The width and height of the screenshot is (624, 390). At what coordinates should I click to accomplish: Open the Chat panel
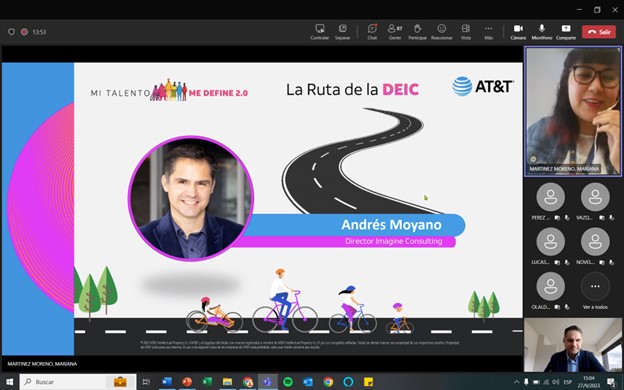pyautogui.click(x=372, y=32)
